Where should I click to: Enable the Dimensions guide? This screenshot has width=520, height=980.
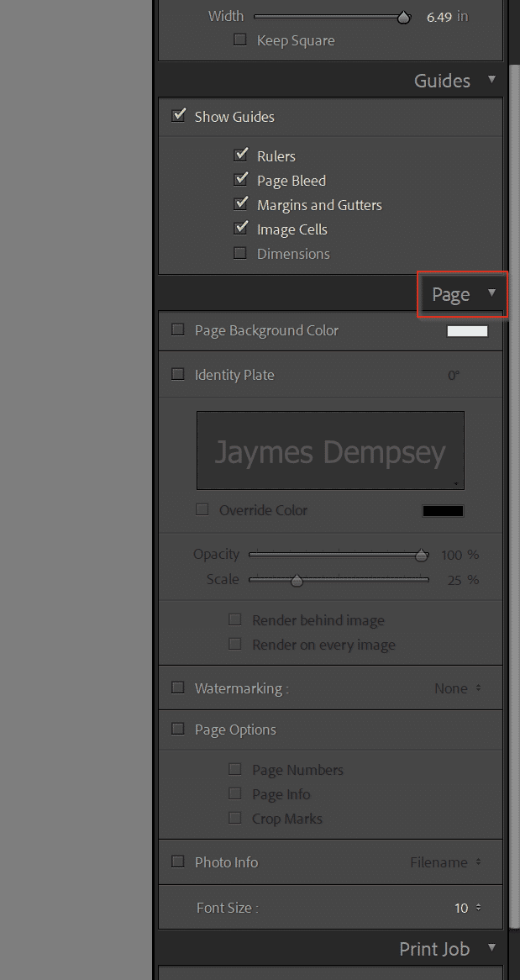241,252
